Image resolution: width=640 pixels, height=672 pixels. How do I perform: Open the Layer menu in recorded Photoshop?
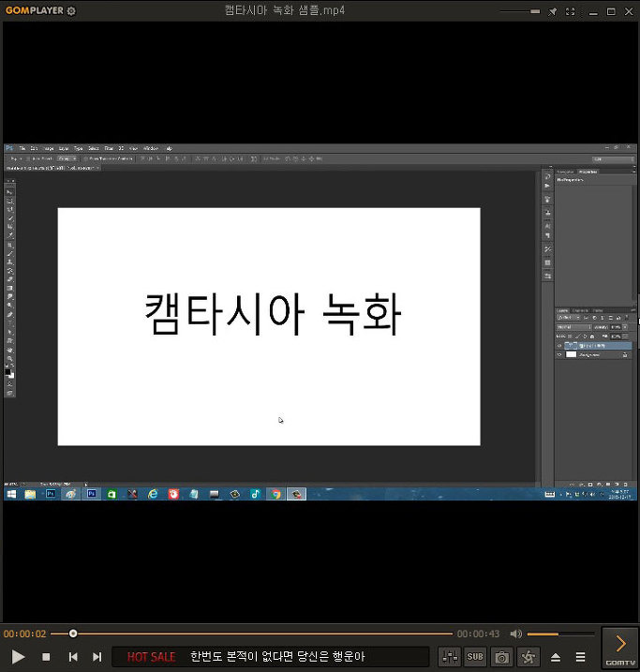tap(64, 148)
